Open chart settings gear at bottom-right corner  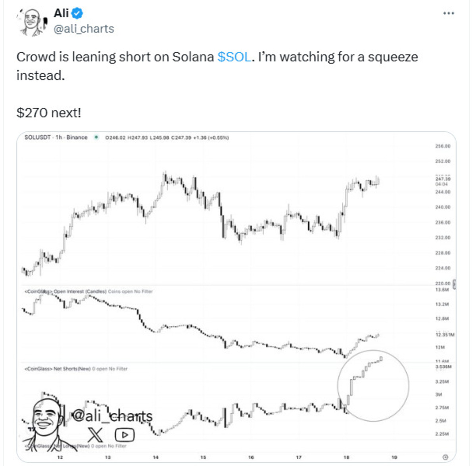point(445,457)
